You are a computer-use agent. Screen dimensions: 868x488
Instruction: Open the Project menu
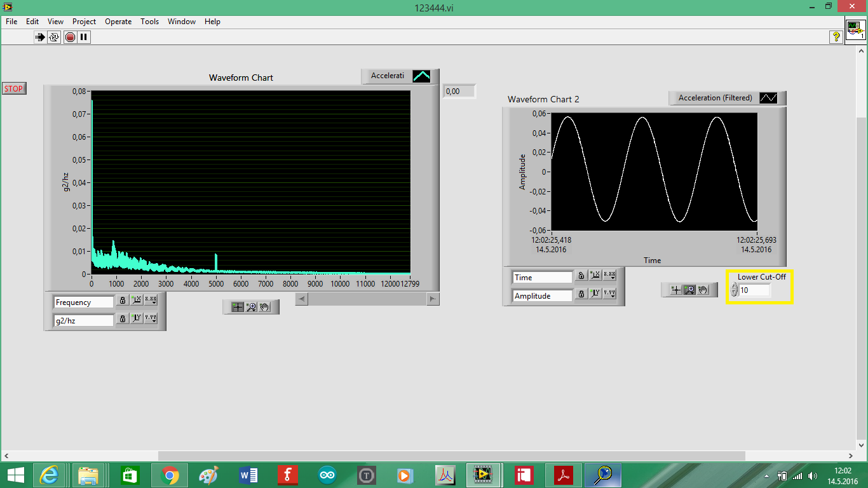coord(84,22)
